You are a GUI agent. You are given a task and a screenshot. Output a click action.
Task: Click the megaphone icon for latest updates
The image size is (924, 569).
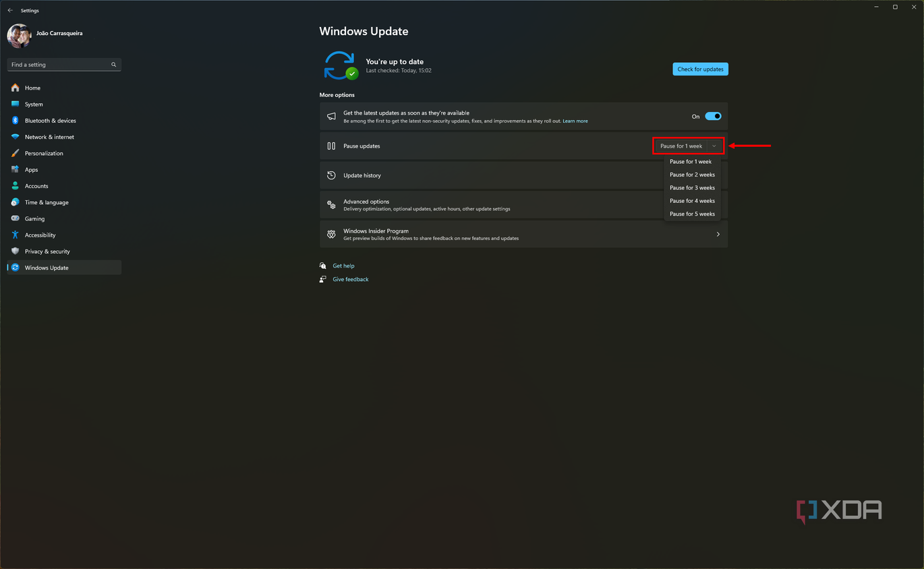331,116
